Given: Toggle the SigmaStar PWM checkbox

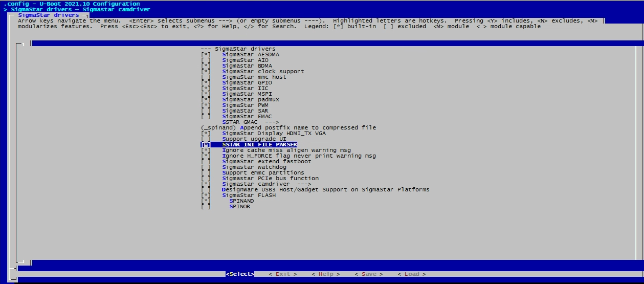Looking at the screenshot, I should click(x=206, y=105).
